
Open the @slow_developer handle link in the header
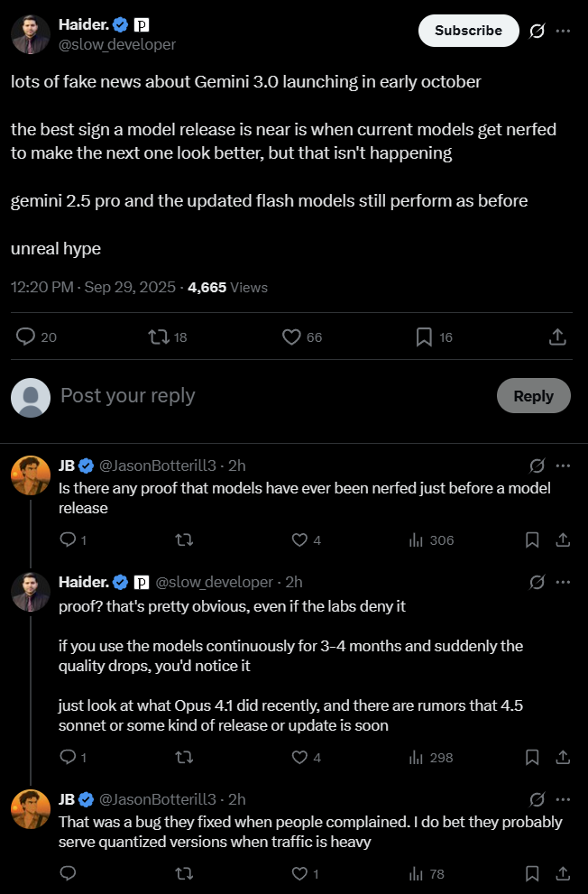tap(117, 44)
